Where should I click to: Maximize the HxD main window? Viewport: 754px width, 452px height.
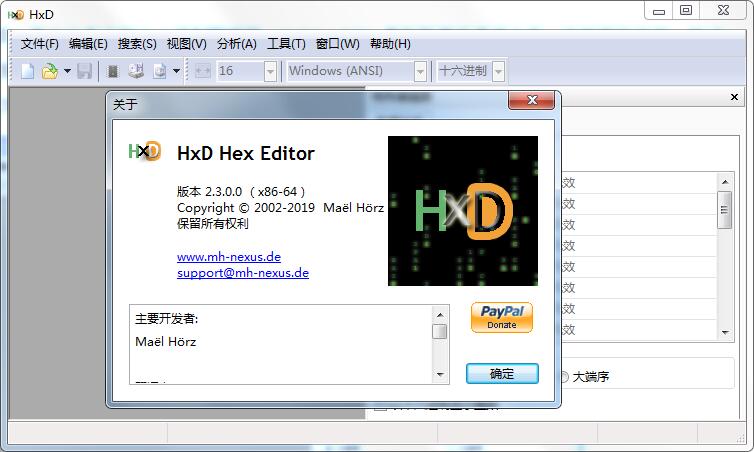point(686,11)
